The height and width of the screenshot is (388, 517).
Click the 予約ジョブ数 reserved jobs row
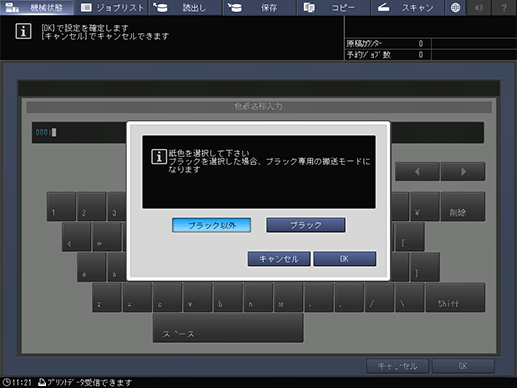(388, 55)
